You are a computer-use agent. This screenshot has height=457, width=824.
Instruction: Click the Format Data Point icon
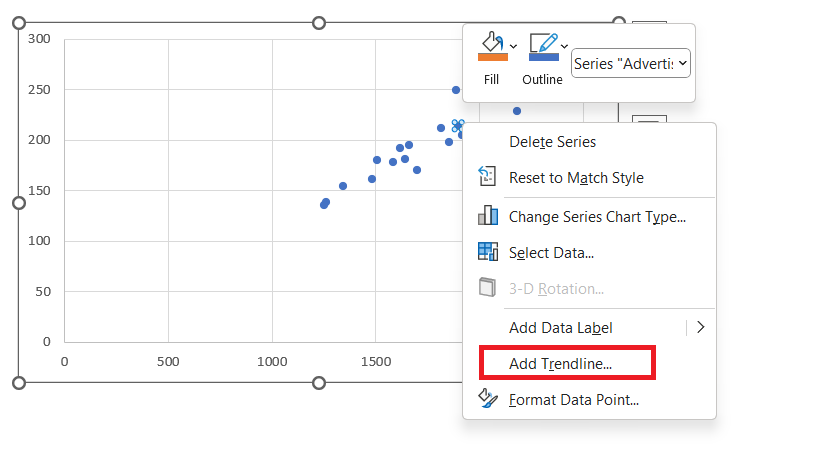[488, 398]
